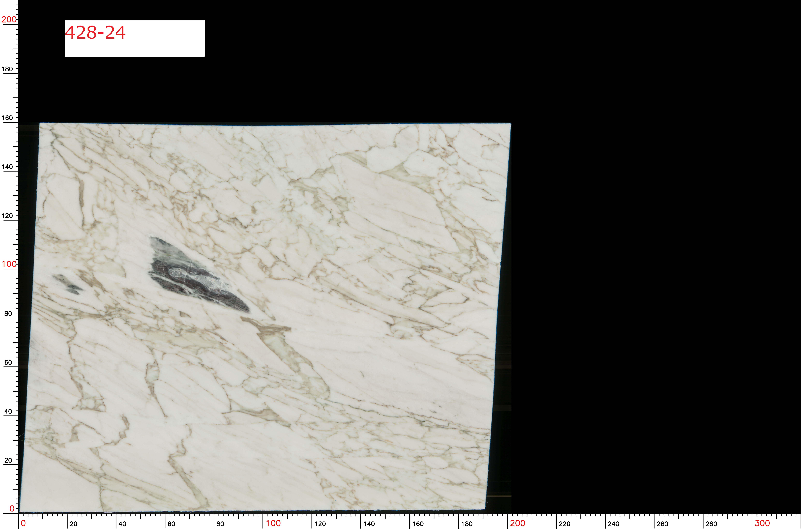Image resolution: width=801 pixels, height=532 pixels.
Task: Select "160" on the horizontal ruler
Action: (x=418, y=524)
